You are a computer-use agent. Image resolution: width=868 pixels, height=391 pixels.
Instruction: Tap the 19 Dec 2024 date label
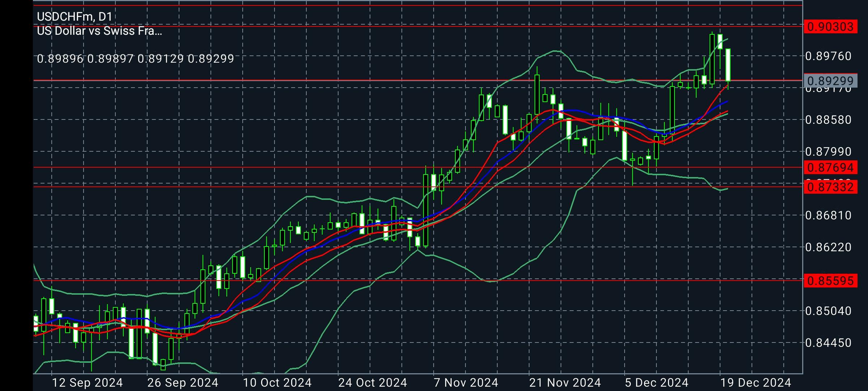click(755, 383)
